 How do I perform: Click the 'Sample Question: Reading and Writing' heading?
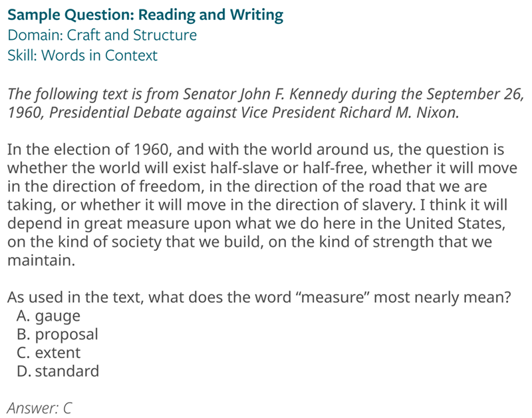(145, 15)
